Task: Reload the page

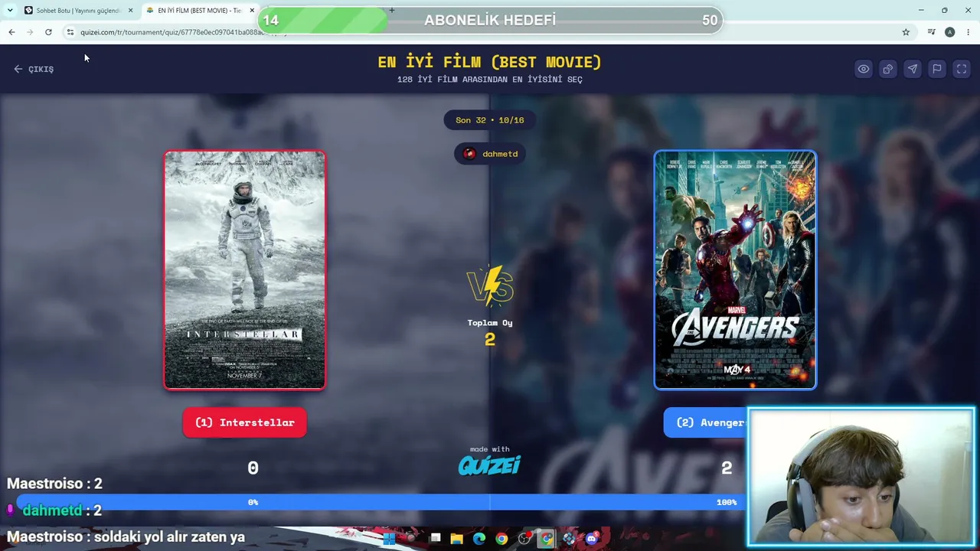Action: pos(48,32)
